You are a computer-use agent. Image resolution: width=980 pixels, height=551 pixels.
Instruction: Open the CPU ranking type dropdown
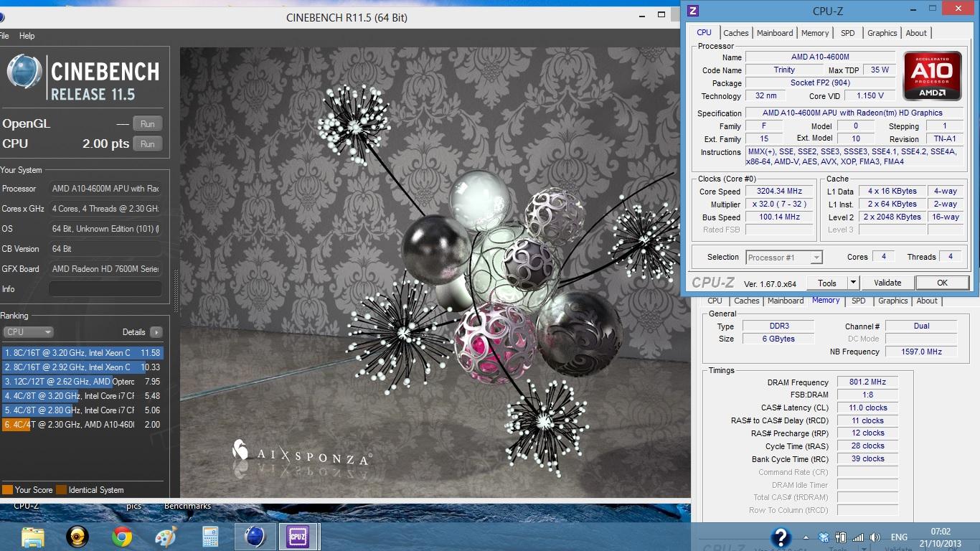point(28,332)
